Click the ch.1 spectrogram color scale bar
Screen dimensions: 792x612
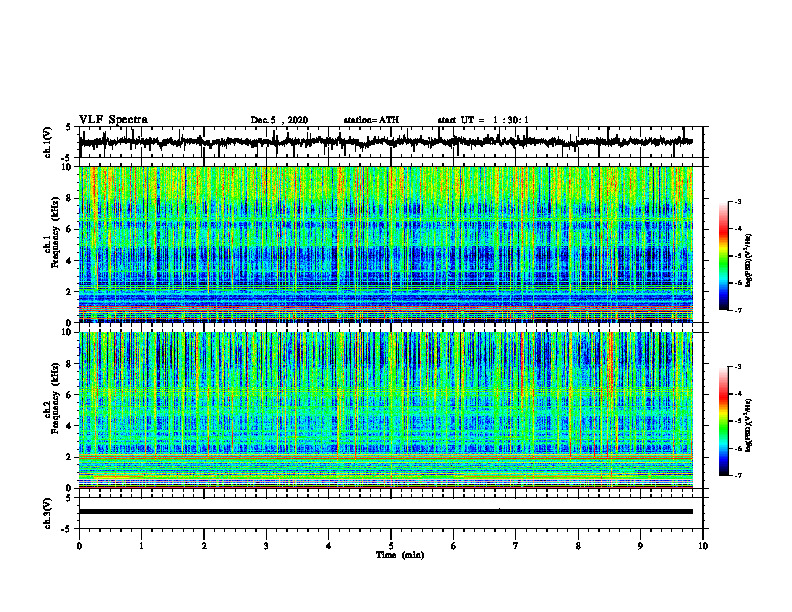tap(723, 256)
